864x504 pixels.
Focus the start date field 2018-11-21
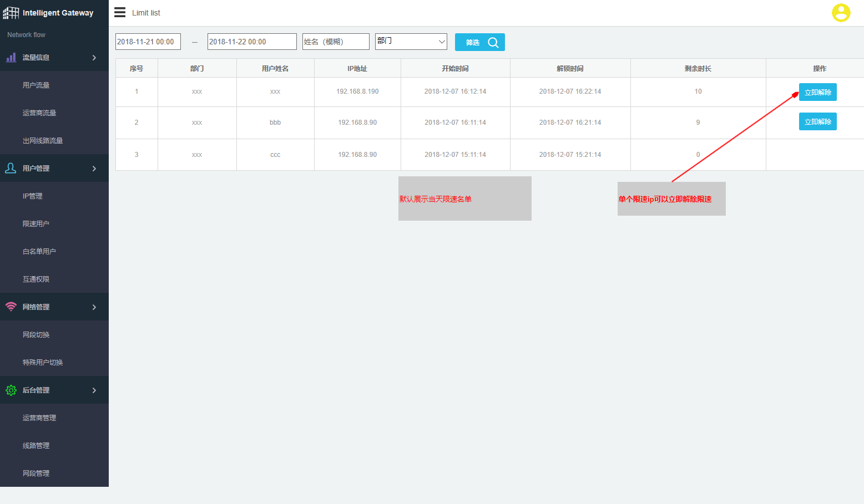click(148, 42)
